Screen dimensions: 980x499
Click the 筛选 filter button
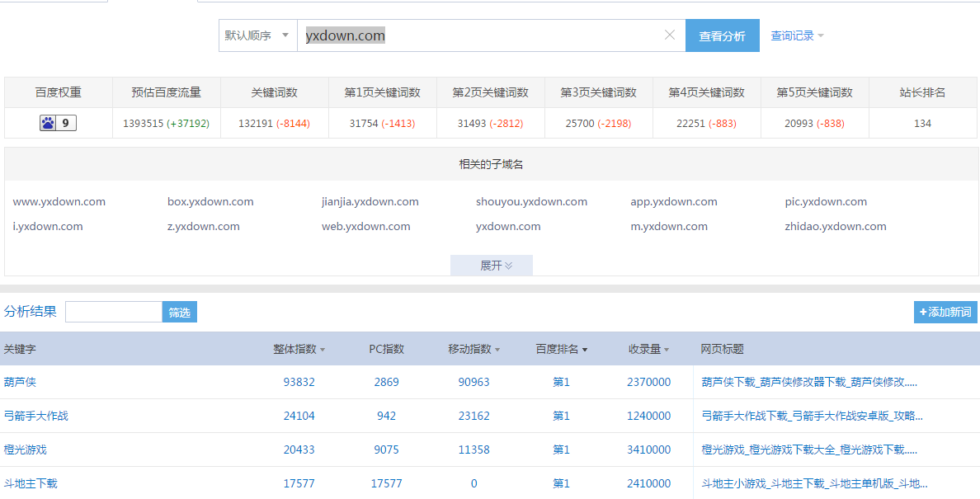point(179,313)
